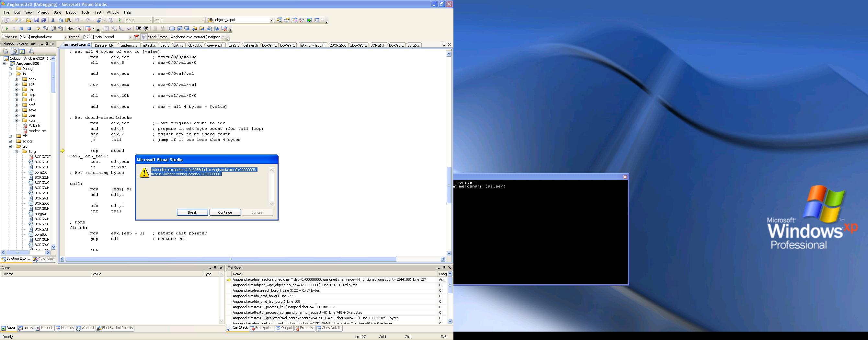868x340 pixels.
Task: Expand the Debug folder in Solution Explorer
Action: [x=10, y=69]
